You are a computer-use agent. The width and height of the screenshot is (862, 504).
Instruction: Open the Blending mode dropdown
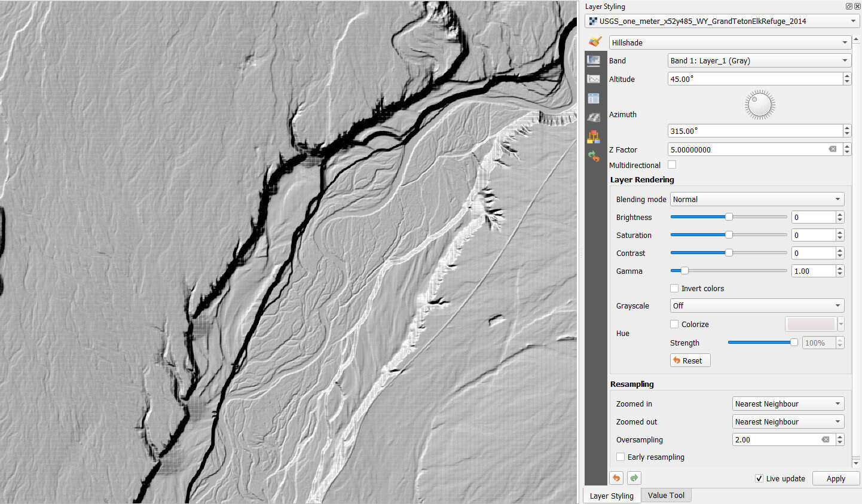point(757,198)
